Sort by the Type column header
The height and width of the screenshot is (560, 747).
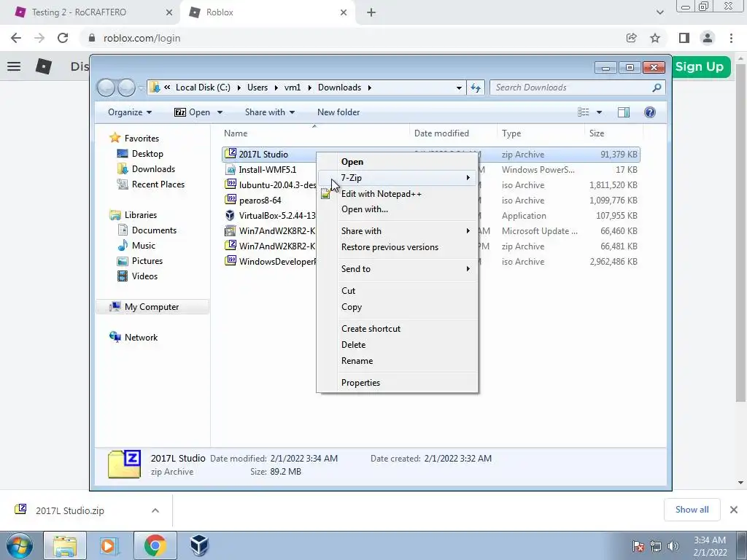click(541, 133)
